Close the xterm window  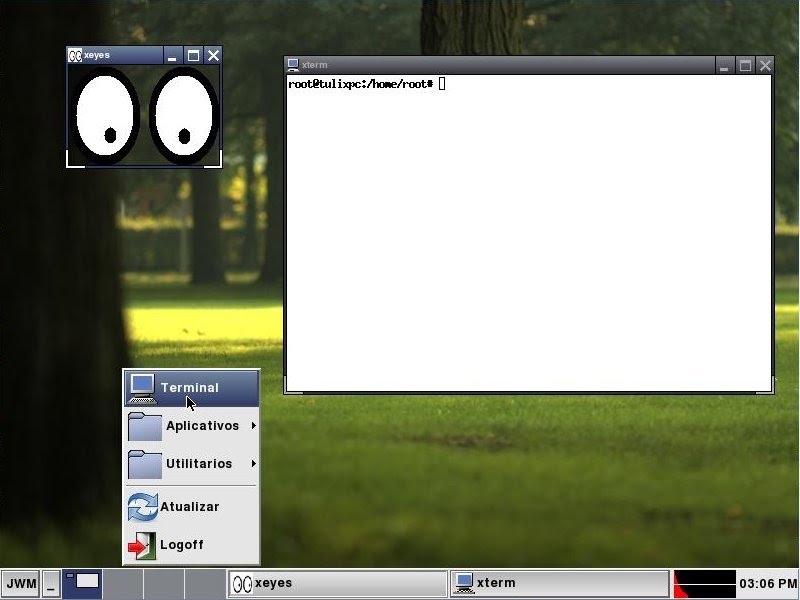coord(765,65)
